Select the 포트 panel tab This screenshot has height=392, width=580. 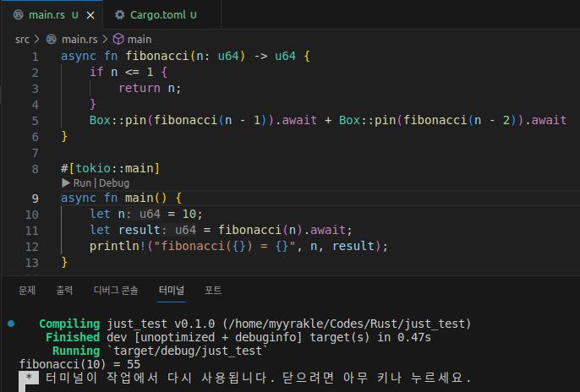[213, 290]
